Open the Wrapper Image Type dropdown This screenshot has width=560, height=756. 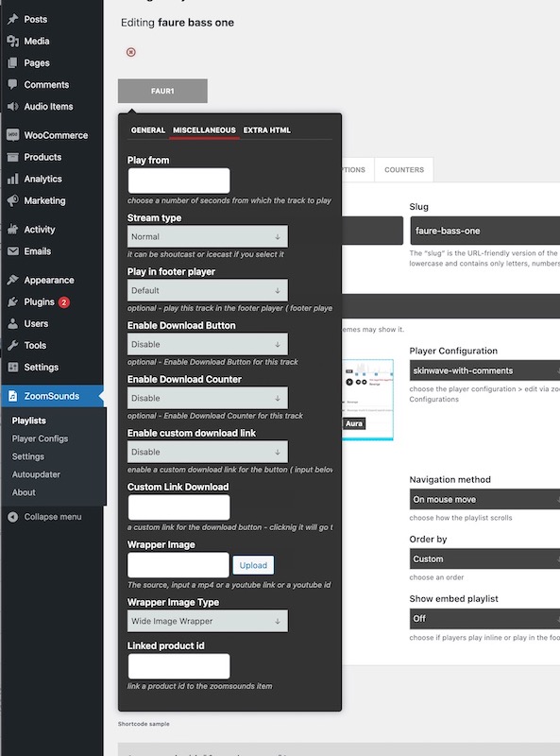[x=208, y=621]
